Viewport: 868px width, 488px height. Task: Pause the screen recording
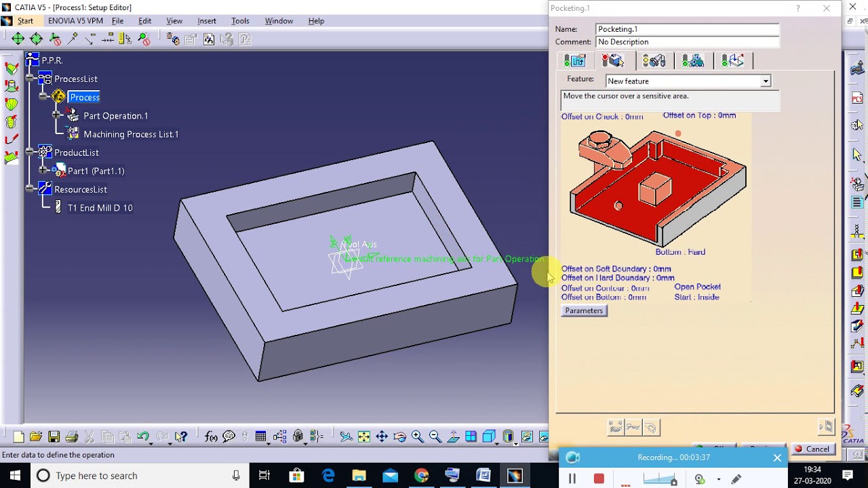click(572, 479)
